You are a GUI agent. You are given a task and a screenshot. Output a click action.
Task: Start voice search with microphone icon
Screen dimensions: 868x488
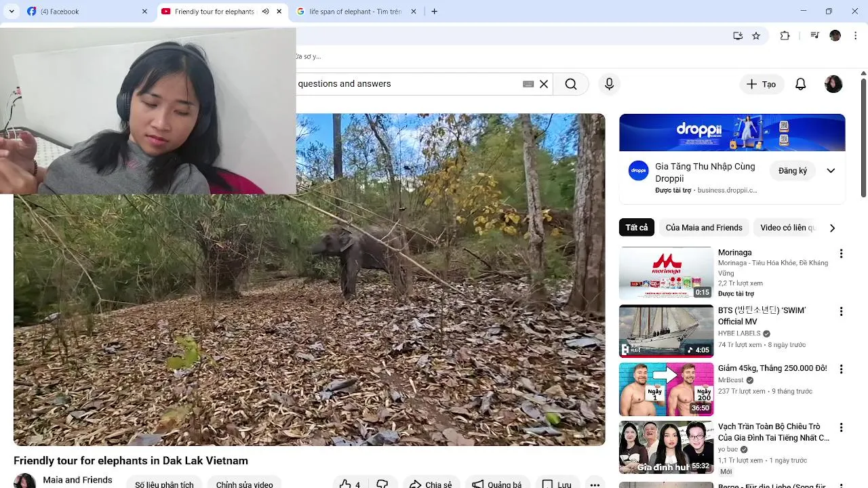point(609,84)
